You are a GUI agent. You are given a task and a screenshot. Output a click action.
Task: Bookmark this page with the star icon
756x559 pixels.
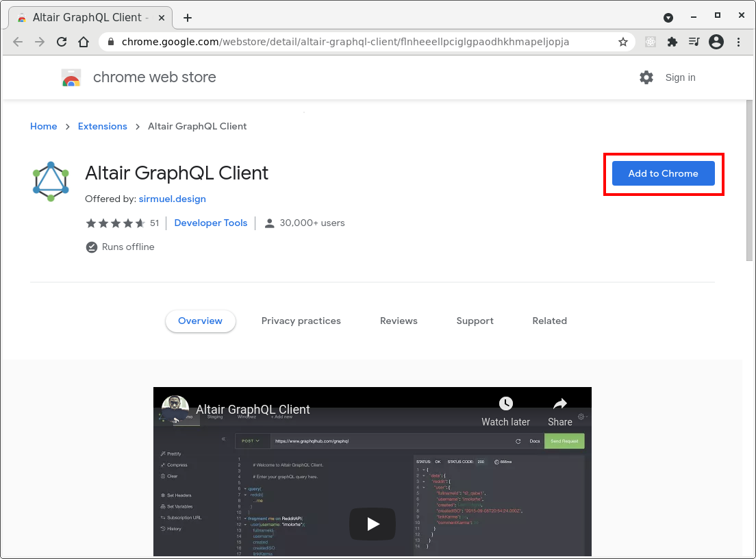coord(623,42)
